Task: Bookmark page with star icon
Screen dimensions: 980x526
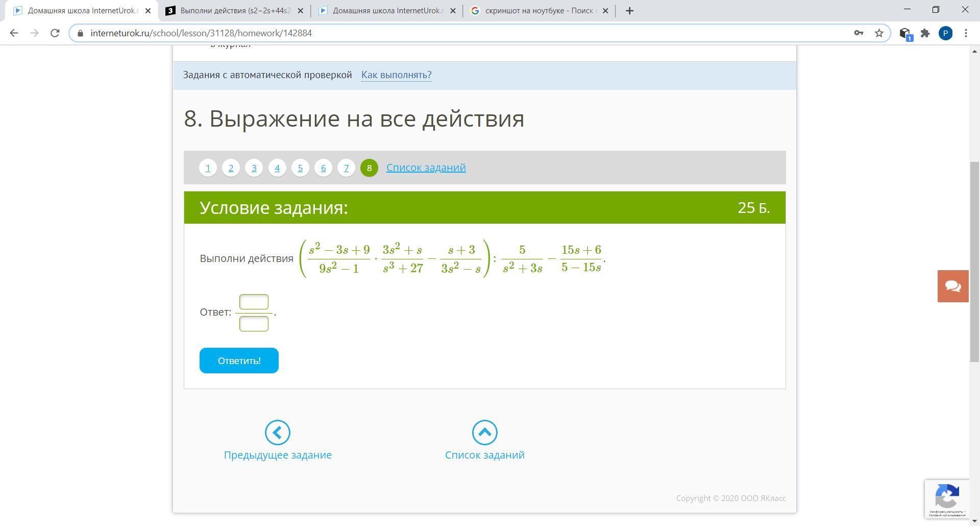Action: click(x=879, y=33)
